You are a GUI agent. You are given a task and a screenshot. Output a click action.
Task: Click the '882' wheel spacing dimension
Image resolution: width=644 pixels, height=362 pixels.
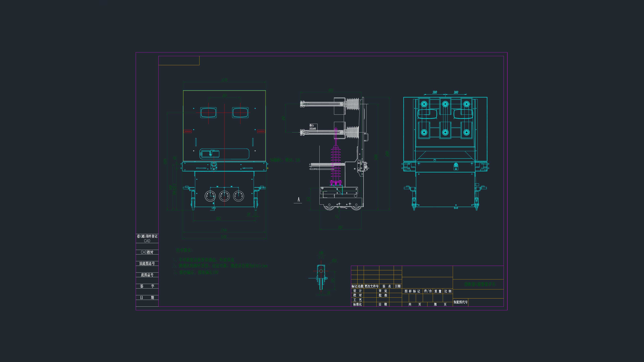tap(219, 219)
